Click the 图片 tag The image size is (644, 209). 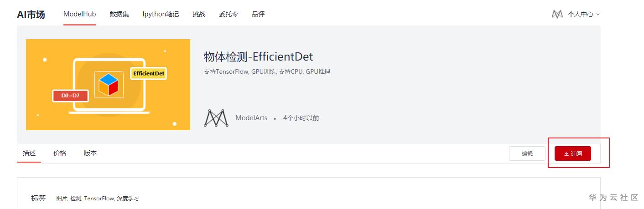pyautogui.click(x=62, y=199)
